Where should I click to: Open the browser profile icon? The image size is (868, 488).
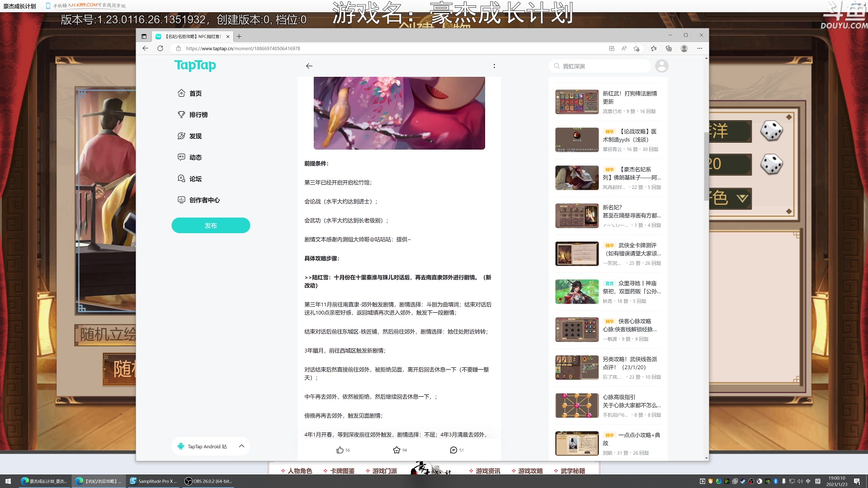coord(684,48)
